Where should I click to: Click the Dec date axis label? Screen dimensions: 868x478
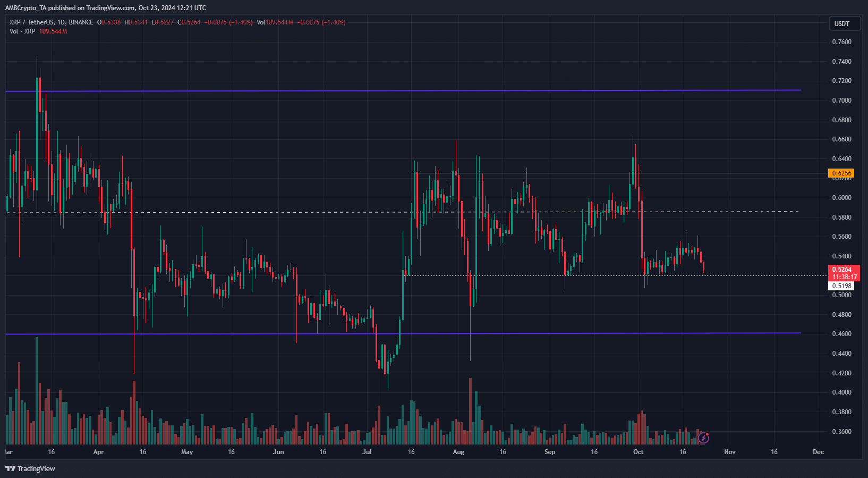(819, 452)
